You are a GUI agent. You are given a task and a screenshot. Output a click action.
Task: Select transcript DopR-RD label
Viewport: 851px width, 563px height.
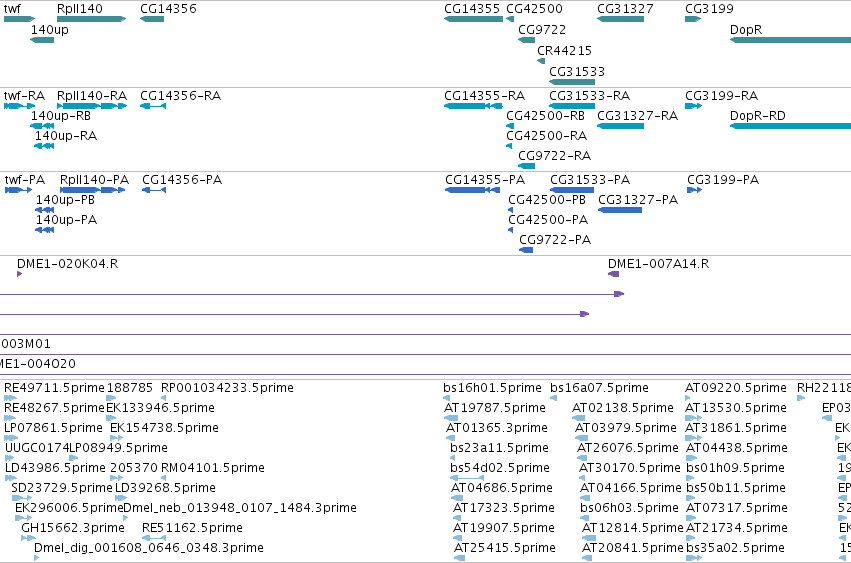758,116
